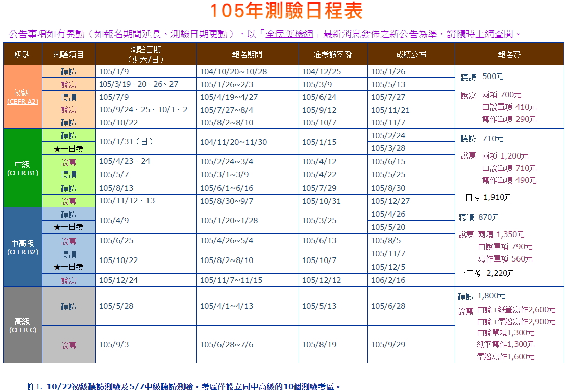Click the 成績公布 column header
Image resolution: width=566 pixels, height=392 pixels.
[x=411, y=55]
